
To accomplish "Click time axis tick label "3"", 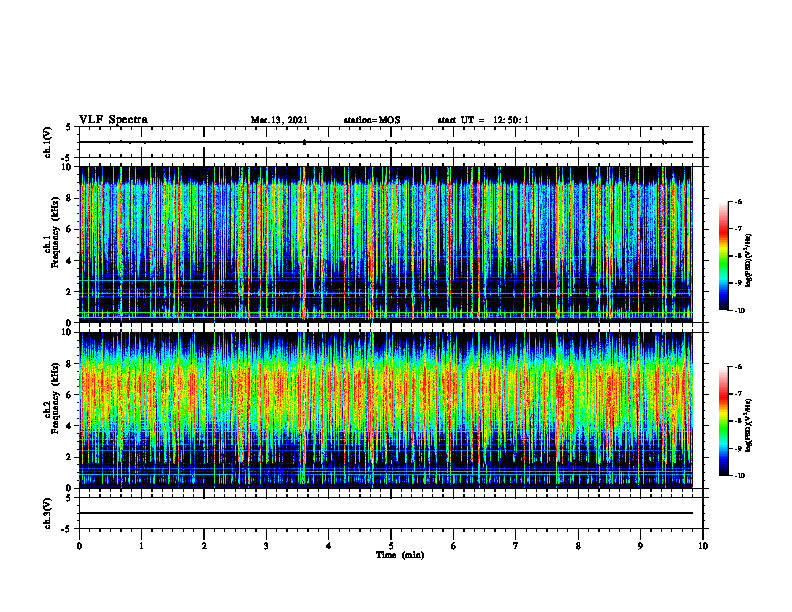I will [266, 546].
